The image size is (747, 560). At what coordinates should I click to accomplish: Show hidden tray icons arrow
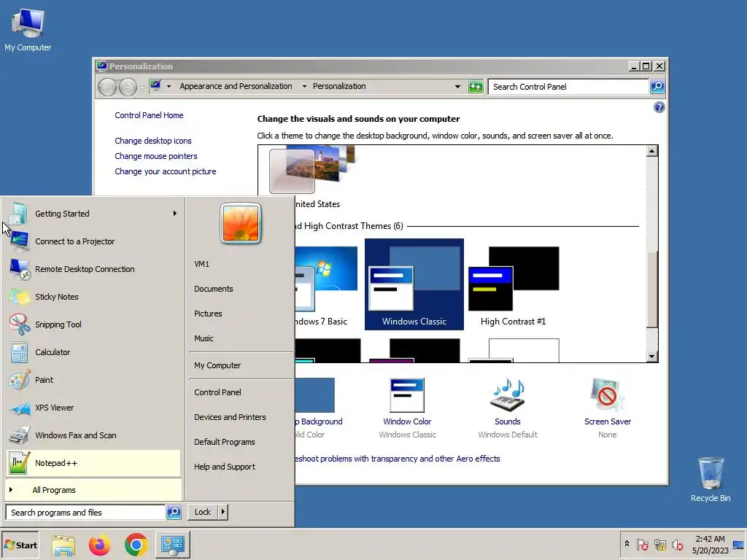pyautogui.click(x=627, y=544)
